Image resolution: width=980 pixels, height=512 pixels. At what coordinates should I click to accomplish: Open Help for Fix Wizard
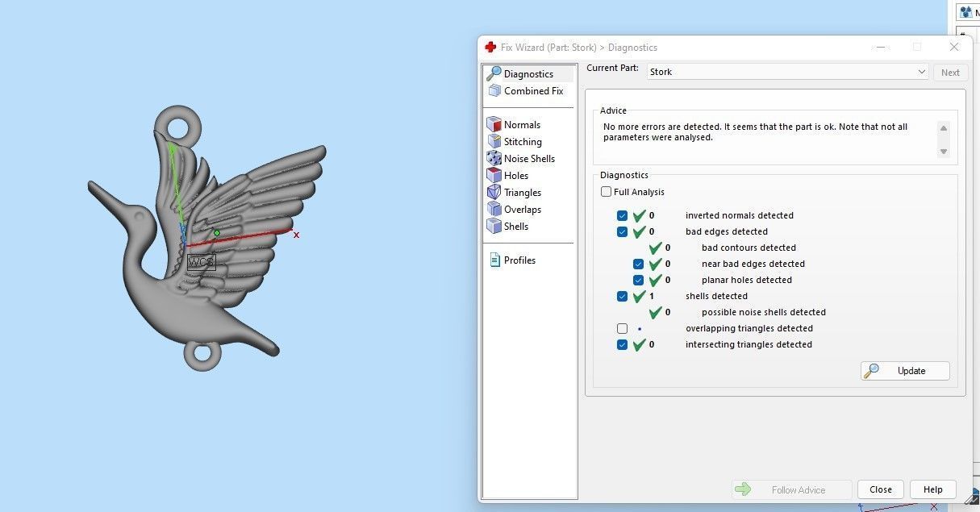[932, 489]
